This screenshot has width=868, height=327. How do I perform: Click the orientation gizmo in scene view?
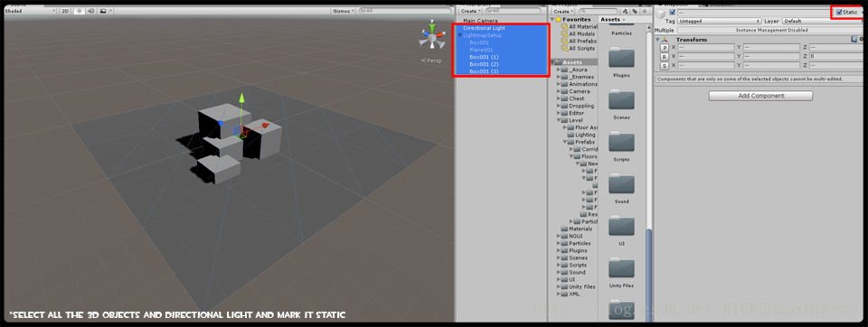tap(430, 37)
